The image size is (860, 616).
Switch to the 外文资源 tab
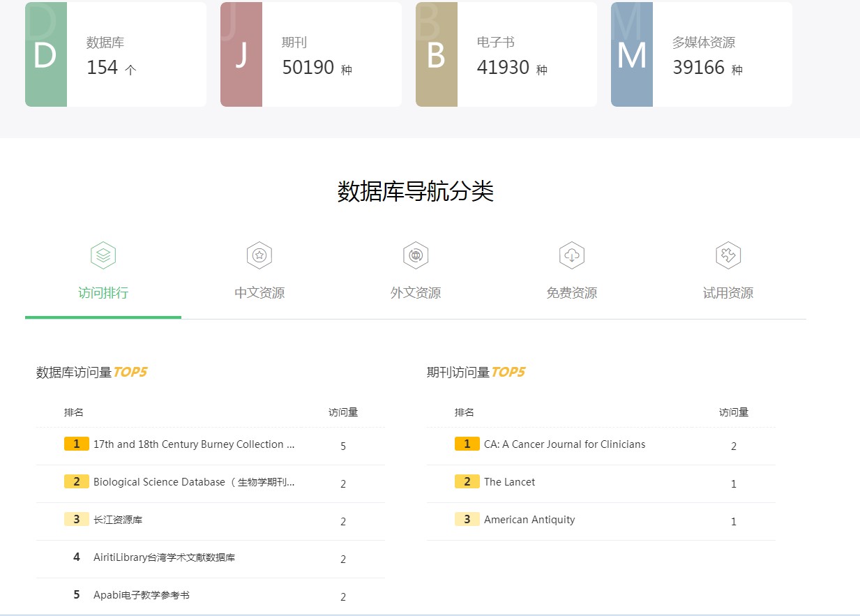[416, 293]
